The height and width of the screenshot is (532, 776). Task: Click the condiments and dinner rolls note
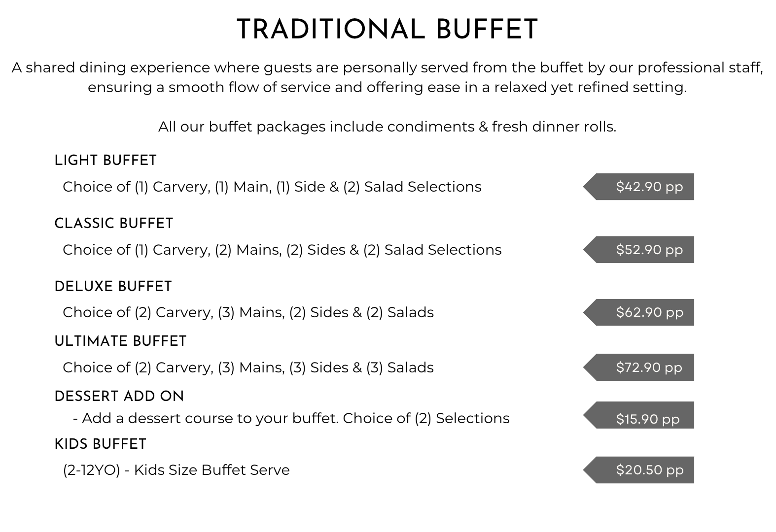click(388, 127)
